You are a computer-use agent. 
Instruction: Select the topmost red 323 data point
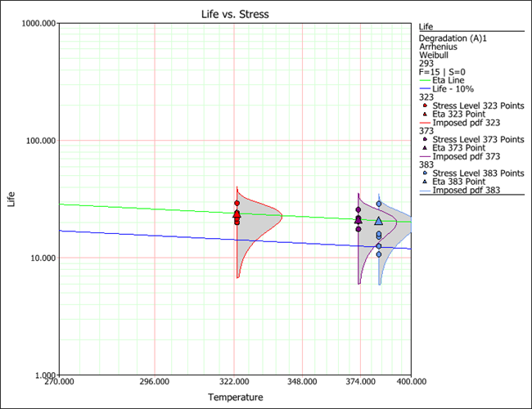[237, 203]
